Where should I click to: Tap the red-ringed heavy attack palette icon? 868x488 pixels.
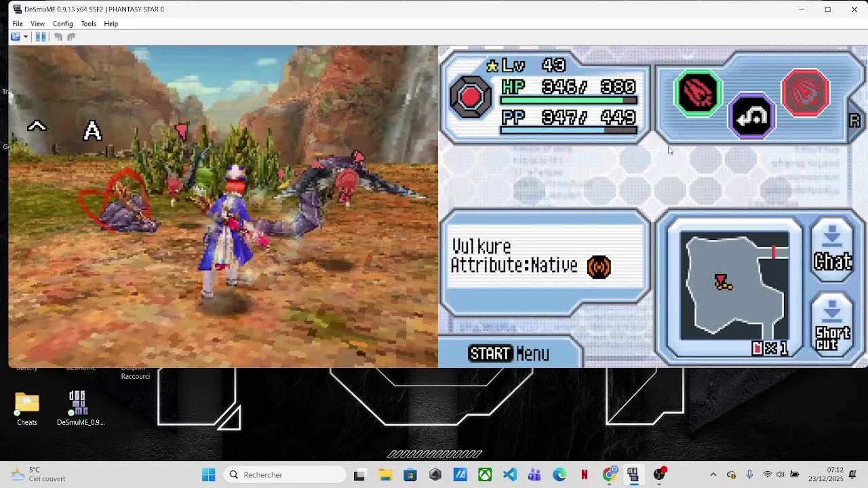(805, 93)
